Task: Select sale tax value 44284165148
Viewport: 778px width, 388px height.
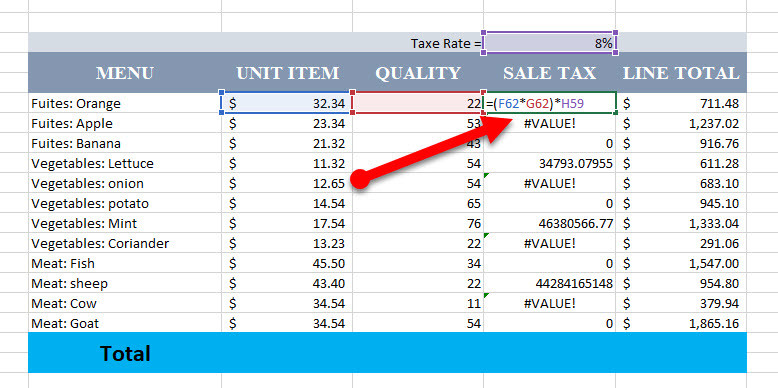Action: [x=550, y=283]
